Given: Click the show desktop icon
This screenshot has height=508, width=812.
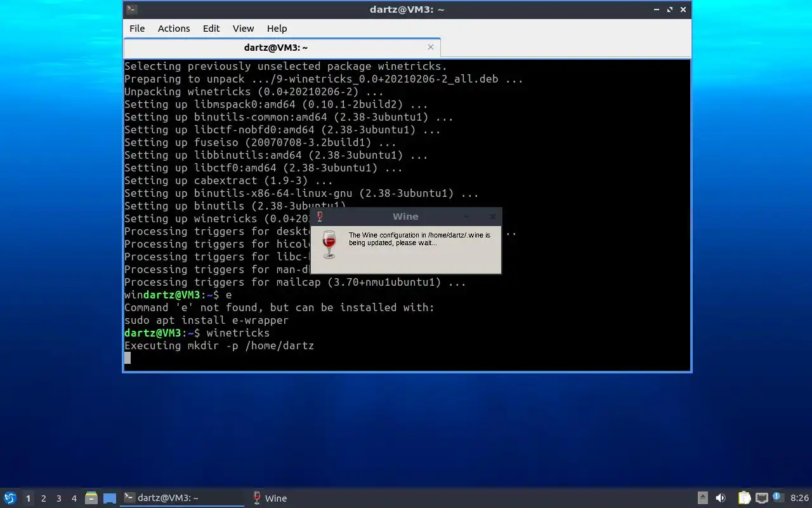Looking at the screenshot, I should click(x=110, y=498).
